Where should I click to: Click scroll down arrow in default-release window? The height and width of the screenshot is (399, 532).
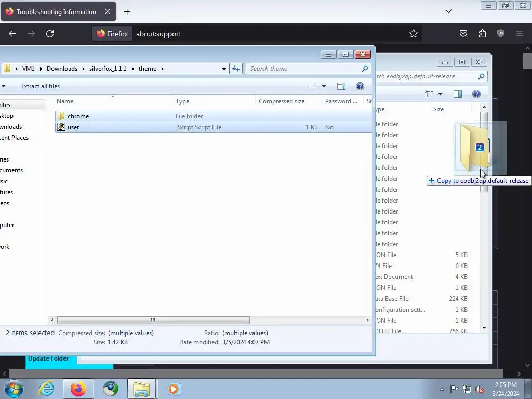[x=484, y=328]
